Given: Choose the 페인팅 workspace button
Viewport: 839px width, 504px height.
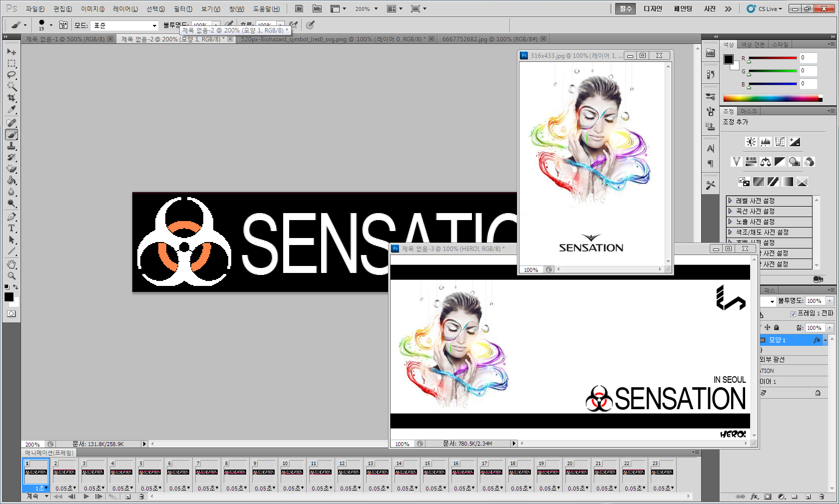Looking at the screenshot, I should [683, 8].
